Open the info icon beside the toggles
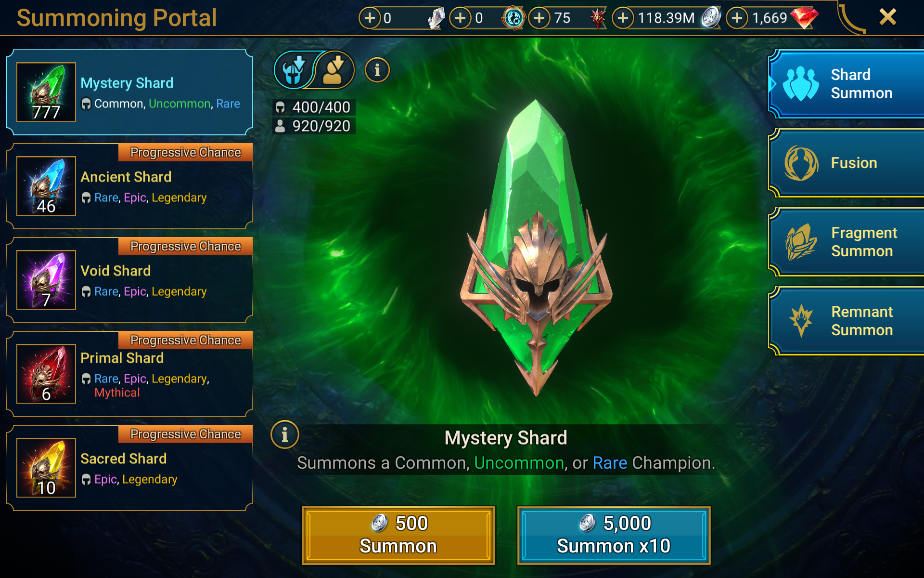 tap(377, 70)
